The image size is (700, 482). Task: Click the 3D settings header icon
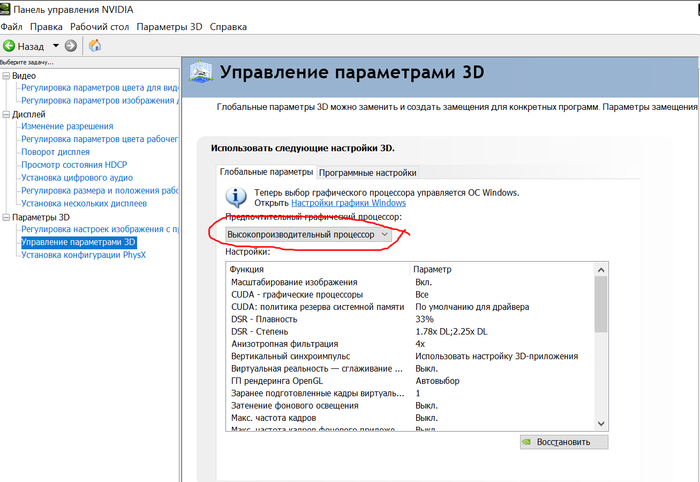[200, 72]
